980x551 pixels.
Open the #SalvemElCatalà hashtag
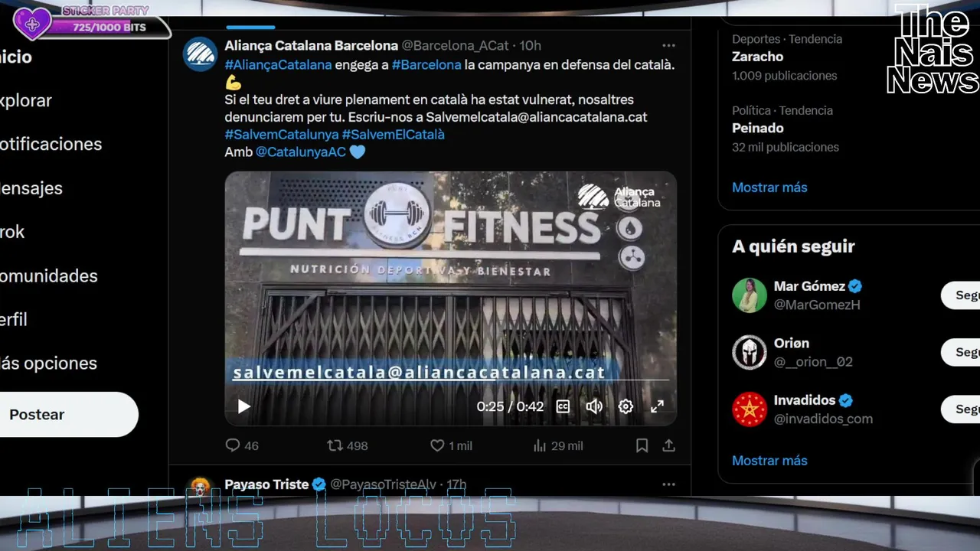[x=393, y=134]
